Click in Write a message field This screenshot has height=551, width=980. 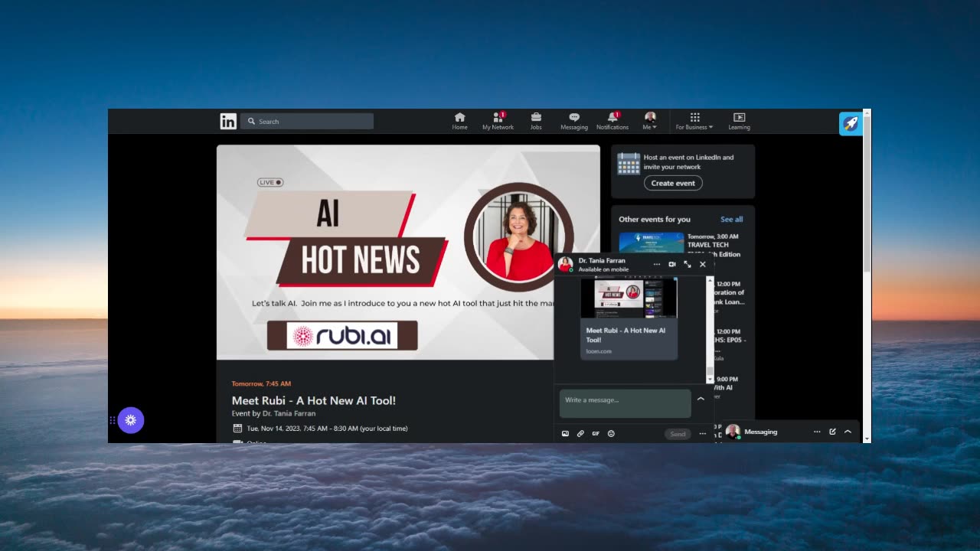(x=626, y=403)
